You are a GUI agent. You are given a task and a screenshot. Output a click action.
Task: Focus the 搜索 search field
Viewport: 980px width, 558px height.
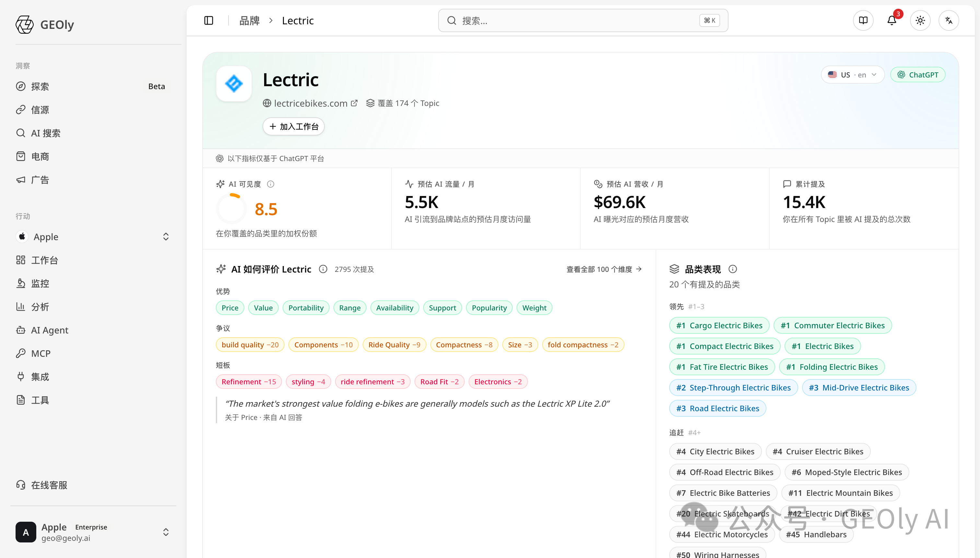[x=583, y=20]
